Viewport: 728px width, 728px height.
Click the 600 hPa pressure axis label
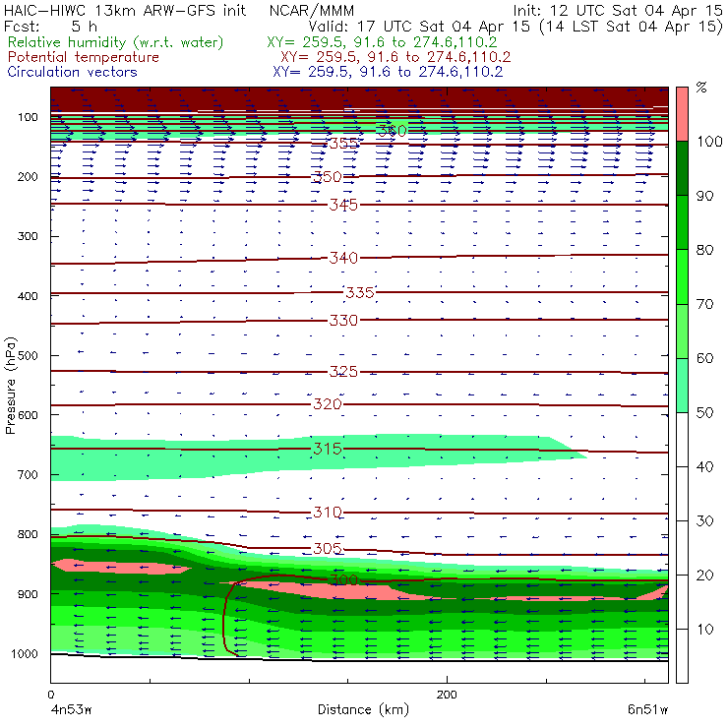pyautogui.click(x=28, y=415)
